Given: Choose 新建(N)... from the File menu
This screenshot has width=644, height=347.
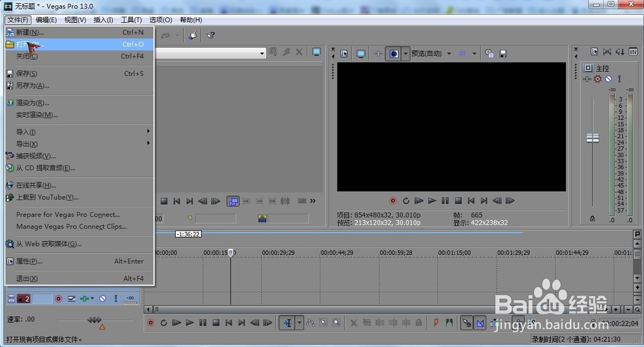Looking at the screenshot, I should tap(80, 32).
